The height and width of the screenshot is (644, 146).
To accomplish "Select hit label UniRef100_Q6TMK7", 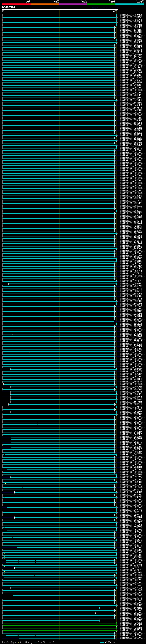I will pos(131,266).
